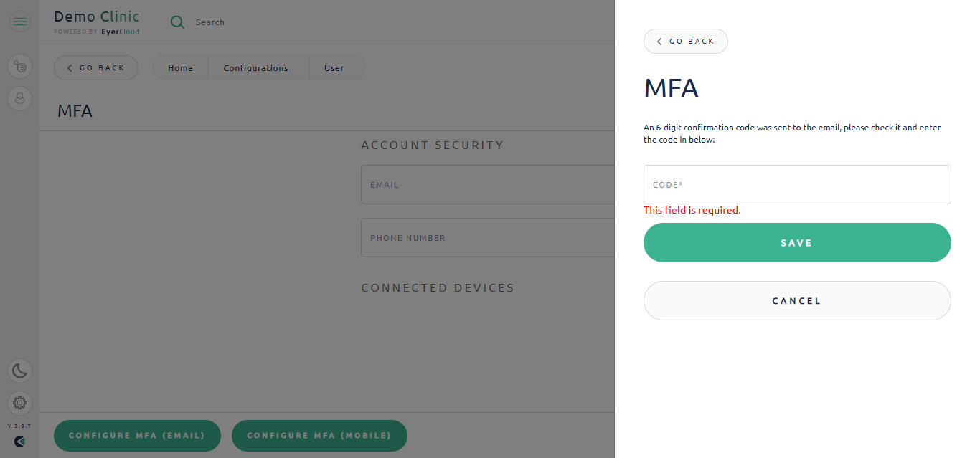Select the Home breadcrumb

[180, 68]
